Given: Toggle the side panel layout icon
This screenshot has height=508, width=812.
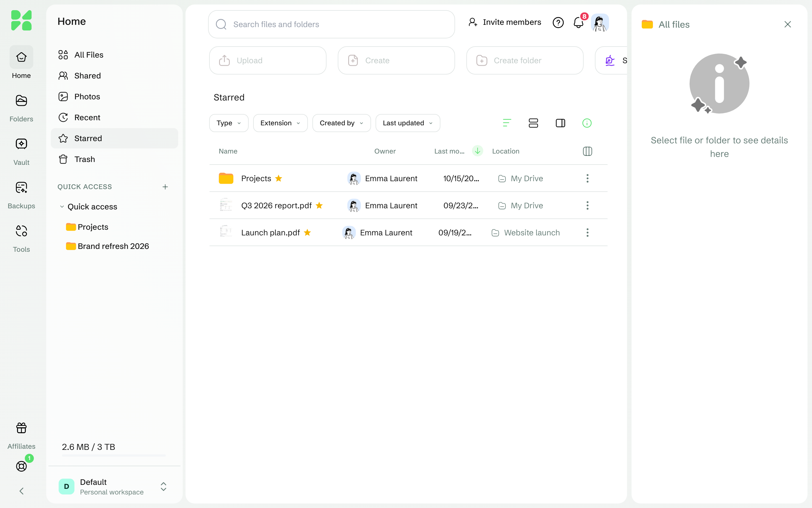Looking at the screenshot, I should 560,123.
